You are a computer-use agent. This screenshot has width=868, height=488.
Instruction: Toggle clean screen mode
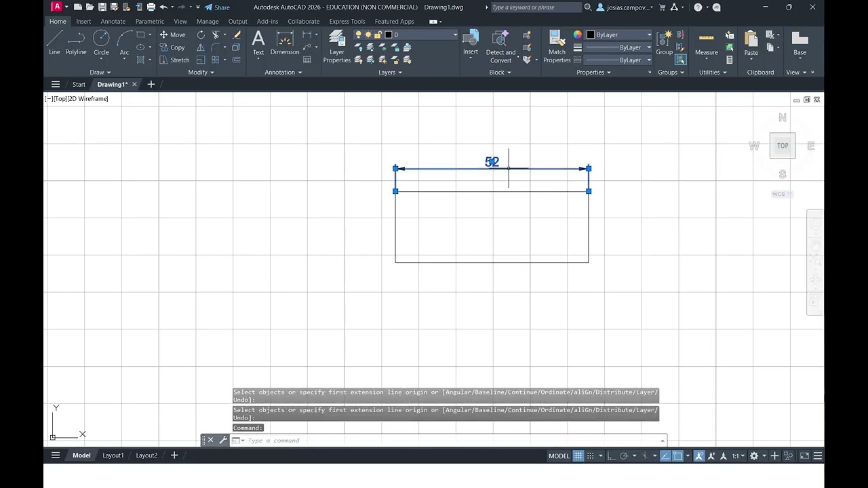804,456
